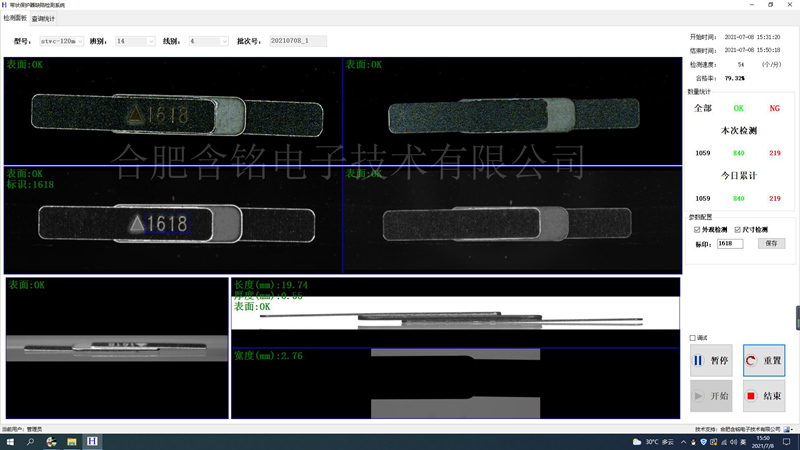Open Windows search from the taskbar
800x450 pixels.
point(30,442)
